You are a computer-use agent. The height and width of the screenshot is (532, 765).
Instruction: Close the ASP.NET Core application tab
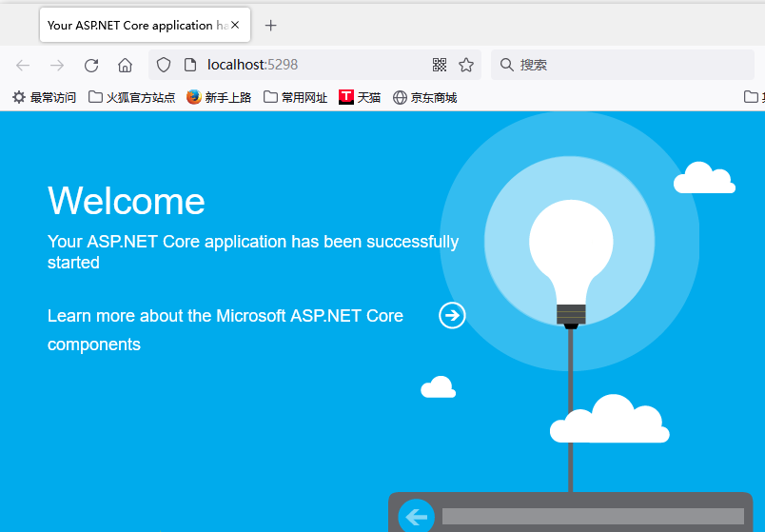pyautogui.click(x=235, y=25)
